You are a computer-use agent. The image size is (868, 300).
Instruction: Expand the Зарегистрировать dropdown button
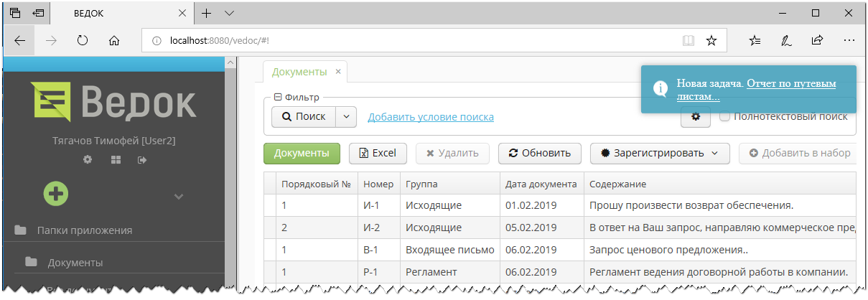pos(659,153)
